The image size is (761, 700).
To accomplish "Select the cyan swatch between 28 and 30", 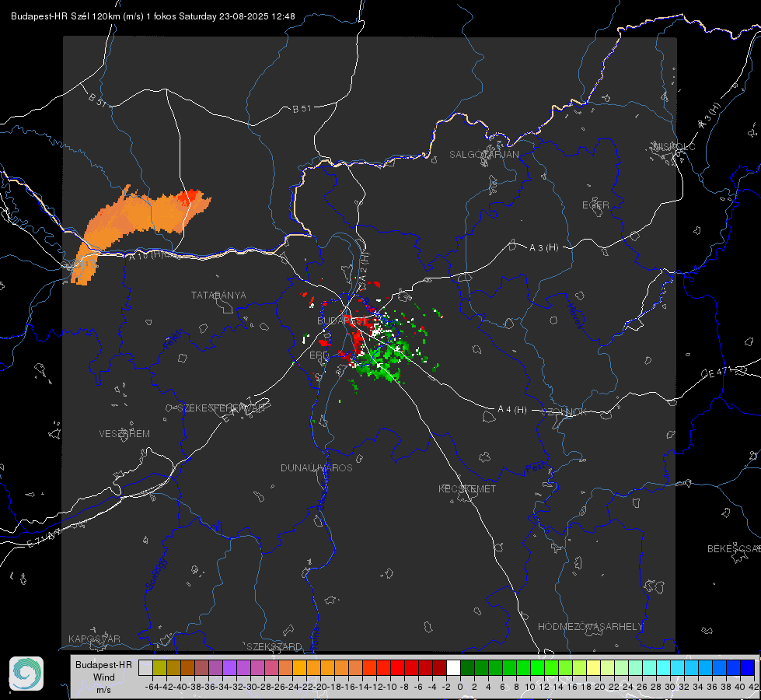I will tap(664, 668).
